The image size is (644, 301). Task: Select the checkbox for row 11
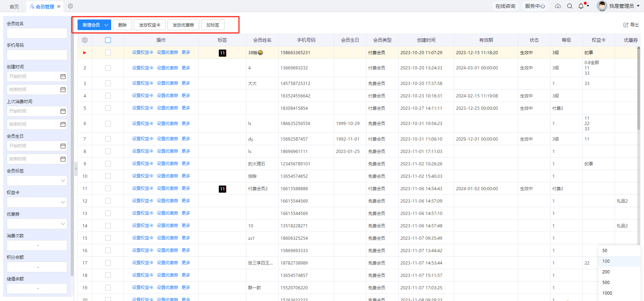click(108, 189)
